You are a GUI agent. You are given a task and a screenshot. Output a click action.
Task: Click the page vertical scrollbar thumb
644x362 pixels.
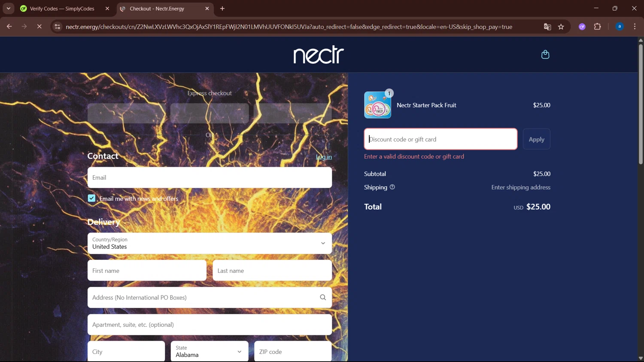[x=641, y=103]
